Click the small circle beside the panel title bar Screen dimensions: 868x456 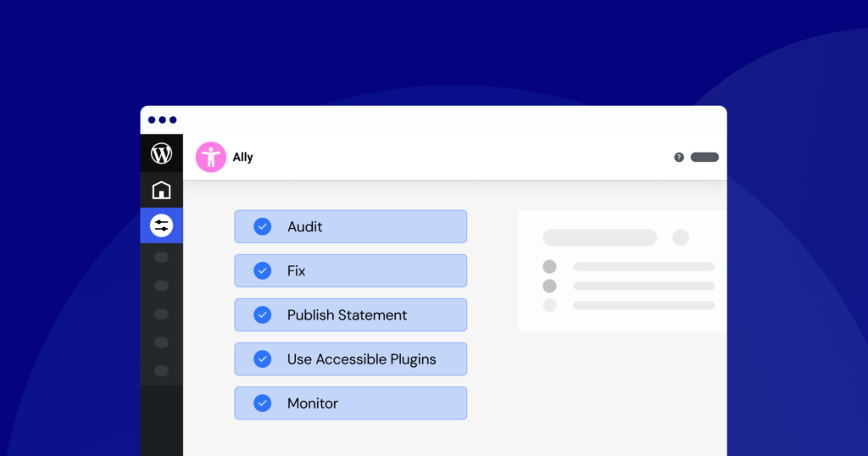tap(681, 237)
